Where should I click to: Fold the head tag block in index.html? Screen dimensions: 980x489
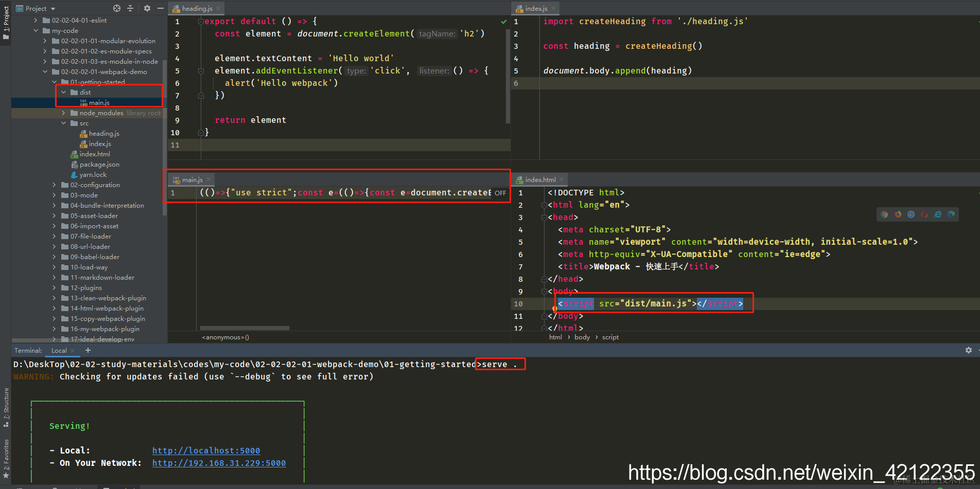(544, 218)
